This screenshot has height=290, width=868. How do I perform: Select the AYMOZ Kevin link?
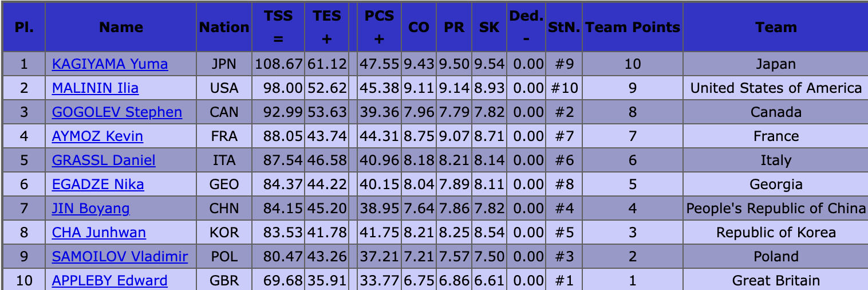[x=97, y=136]
